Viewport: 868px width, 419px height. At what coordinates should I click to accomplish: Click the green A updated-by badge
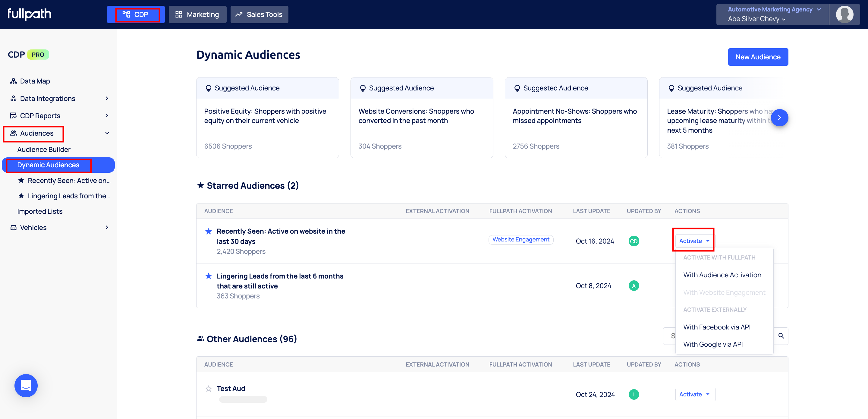coord(634,286)
